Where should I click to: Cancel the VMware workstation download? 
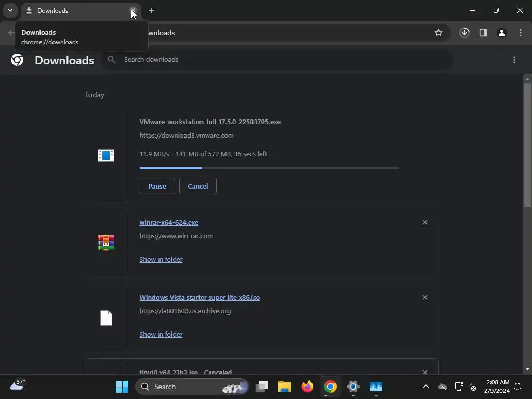coord(198,186)
